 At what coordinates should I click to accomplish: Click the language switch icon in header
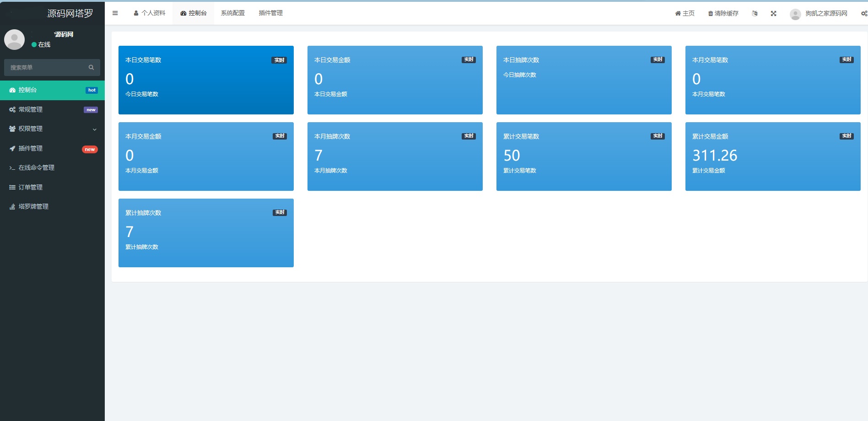(x=755, y=13)
